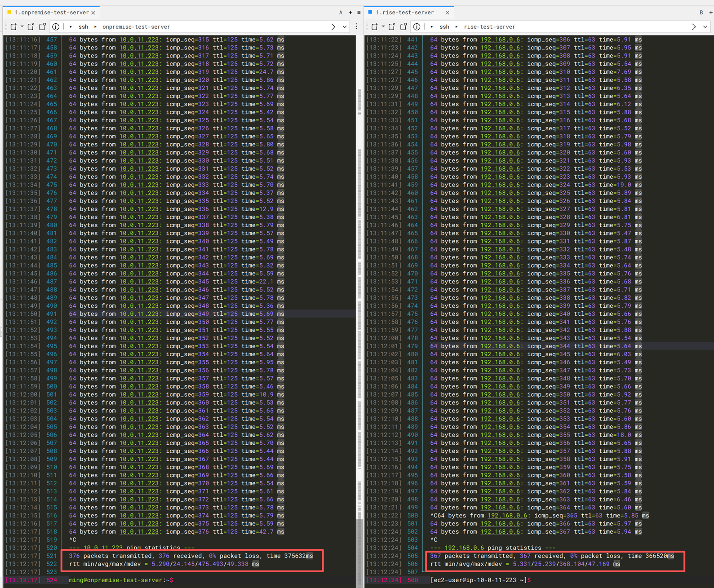Click 10.0.11.223 link on icmp_seq=315 line
The height and width of the screenshot is (588, 714).
point(139,40)
